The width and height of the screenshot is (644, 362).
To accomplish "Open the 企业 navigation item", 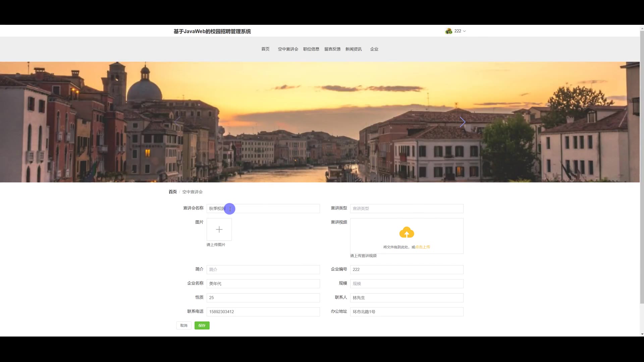I will 374,49.
